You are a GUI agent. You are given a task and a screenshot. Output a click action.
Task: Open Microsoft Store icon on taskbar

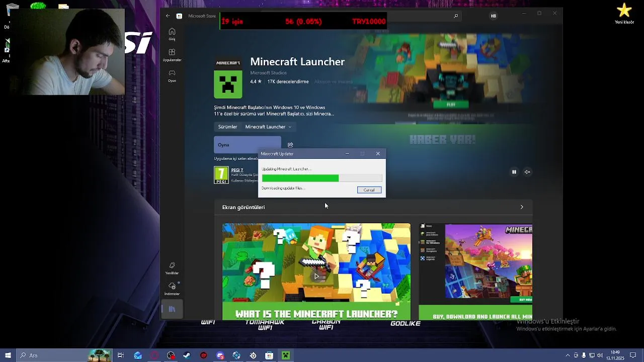click(x=269, y=355)
